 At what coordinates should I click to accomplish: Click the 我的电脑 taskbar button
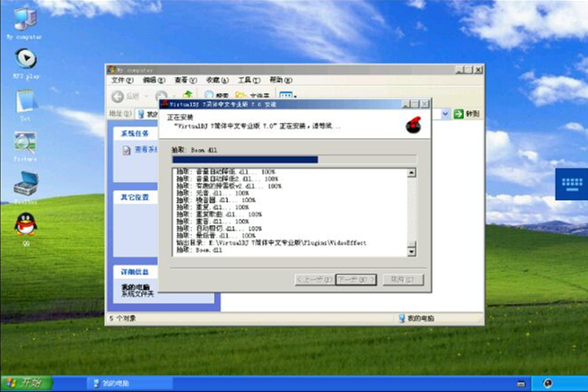click(x=130, y=383)
